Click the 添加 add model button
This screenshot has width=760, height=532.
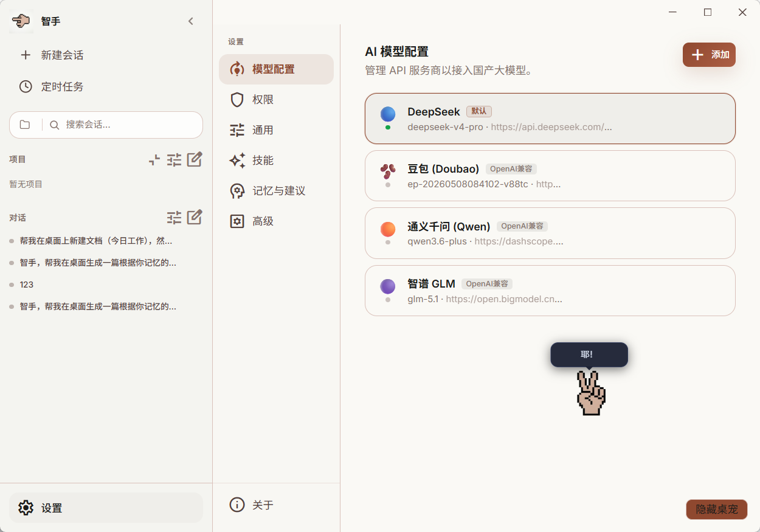[x=709, y=55]
